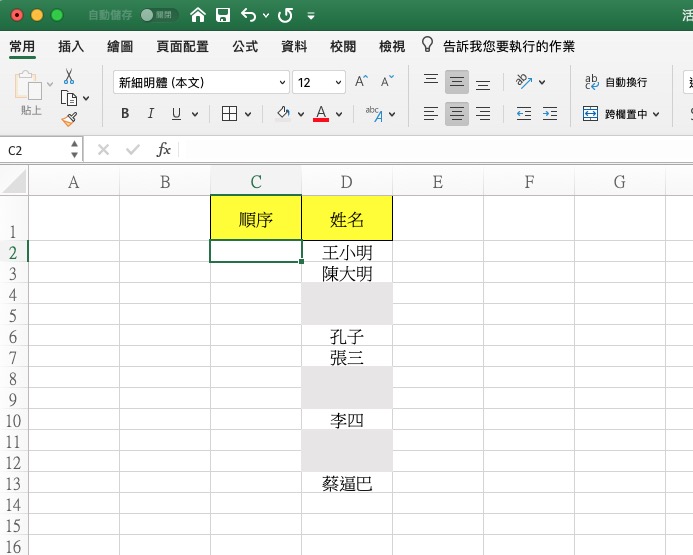Switch to the 插入 ribbon tab
Image resolution: width=693 pixels, height=555 pixels.
pyautogui.click(x=71, y=46)
